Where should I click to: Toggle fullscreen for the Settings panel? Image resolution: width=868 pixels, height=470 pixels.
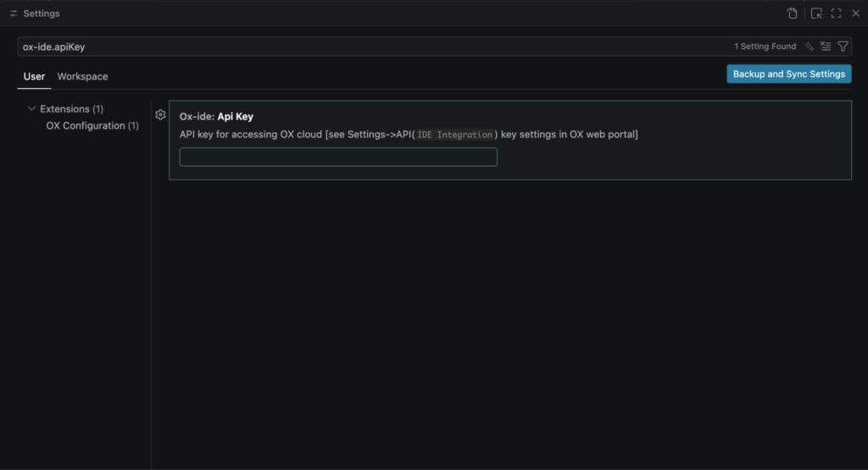[836, 14]
